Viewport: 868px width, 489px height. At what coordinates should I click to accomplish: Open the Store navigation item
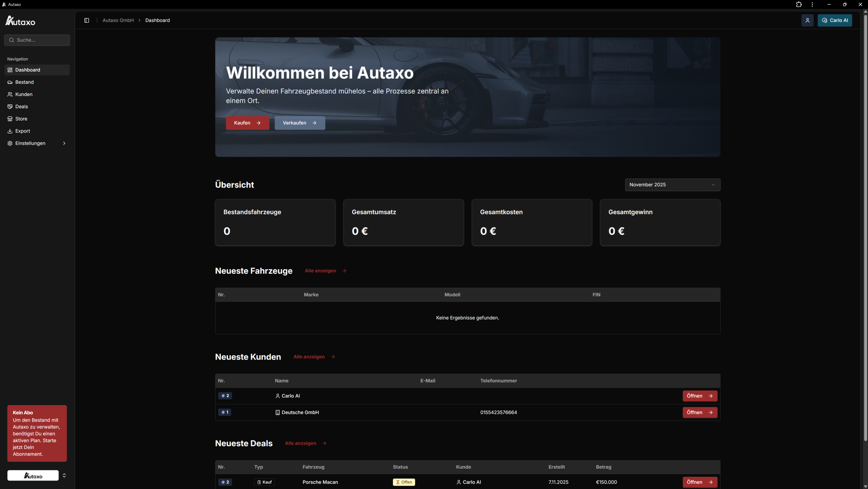(x=21, y=119)
